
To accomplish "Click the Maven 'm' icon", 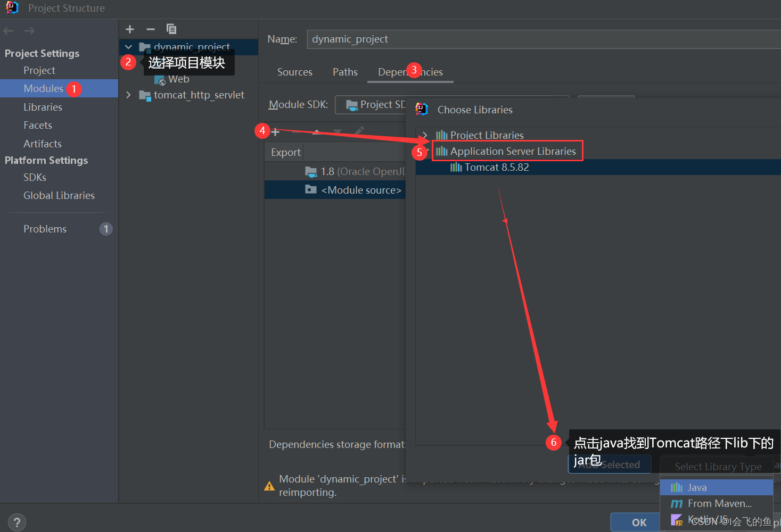I will tap(677, 503).
